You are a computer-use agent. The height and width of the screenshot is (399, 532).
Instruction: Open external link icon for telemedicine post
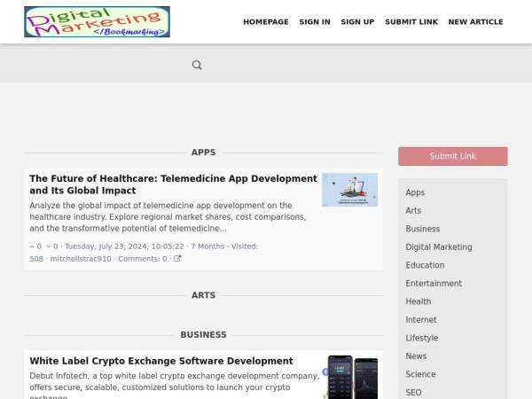[177, 259]
